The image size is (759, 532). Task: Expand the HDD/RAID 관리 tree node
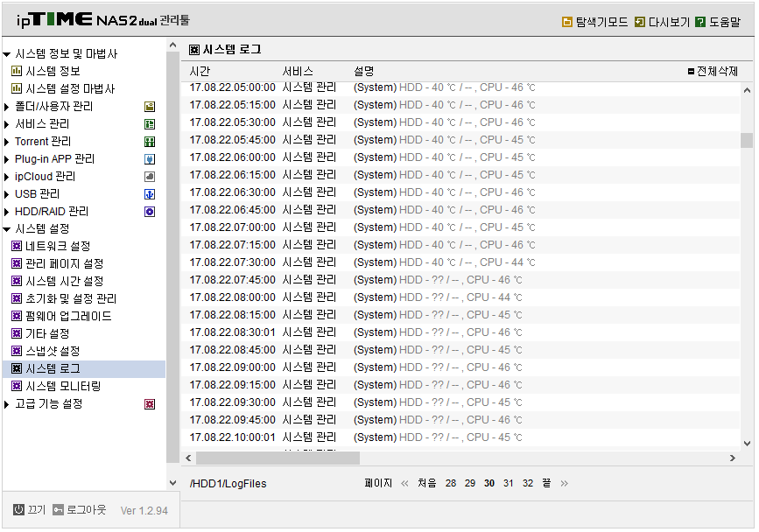point(7,212)
